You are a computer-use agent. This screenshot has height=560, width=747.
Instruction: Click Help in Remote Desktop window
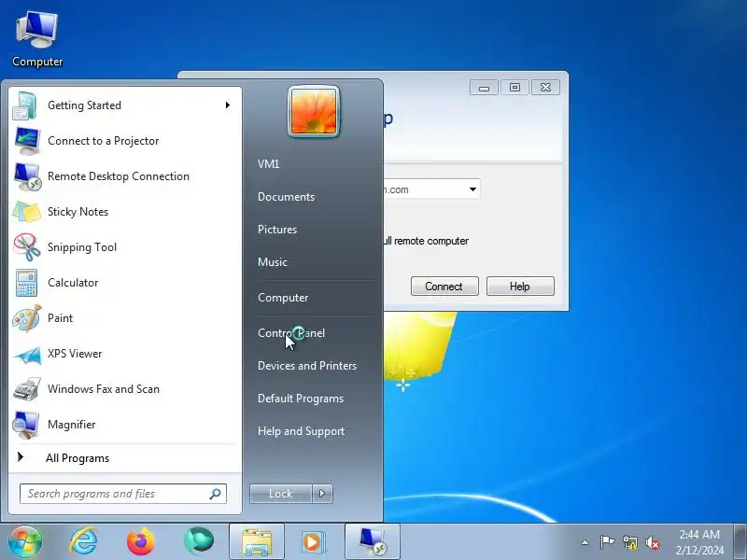click(x=520, y=287)
